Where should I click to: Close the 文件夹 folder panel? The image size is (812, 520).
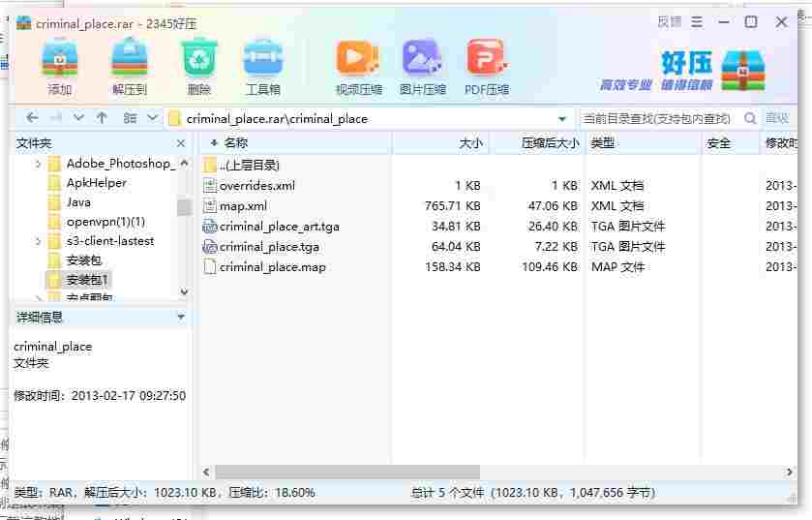pyautogui.click(x=181, y=143)
